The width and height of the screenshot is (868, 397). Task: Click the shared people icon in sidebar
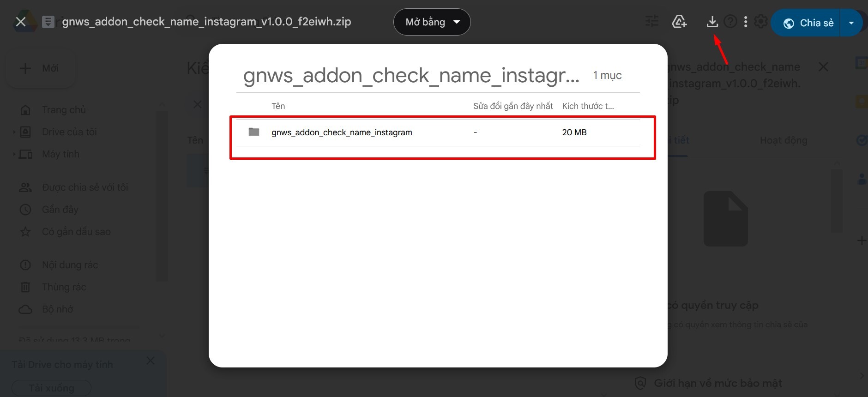pos(25,187)
